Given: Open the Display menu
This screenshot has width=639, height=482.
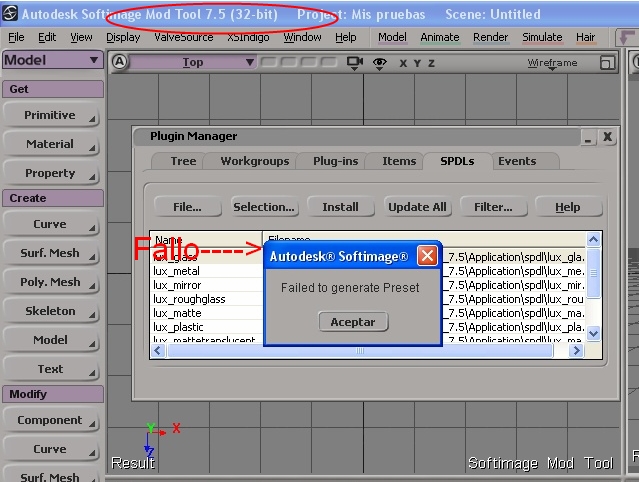Looking at the screenshot, I should pos(123,37).
